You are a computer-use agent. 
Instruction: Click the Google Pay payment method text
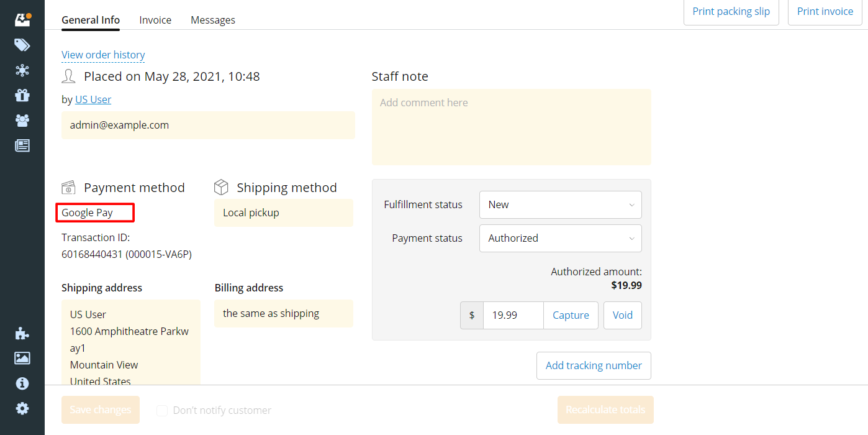point(87,213)
